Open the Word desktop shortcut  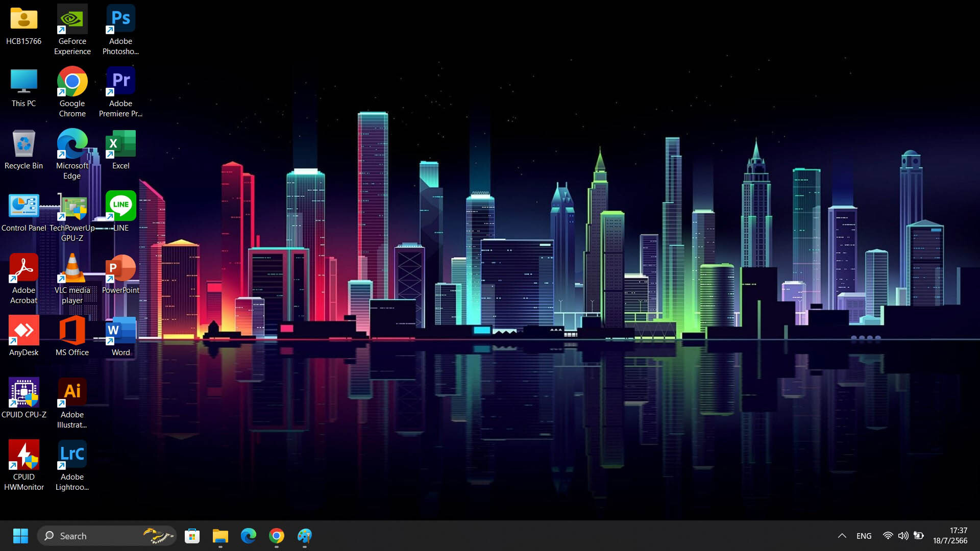click(120, 337)
